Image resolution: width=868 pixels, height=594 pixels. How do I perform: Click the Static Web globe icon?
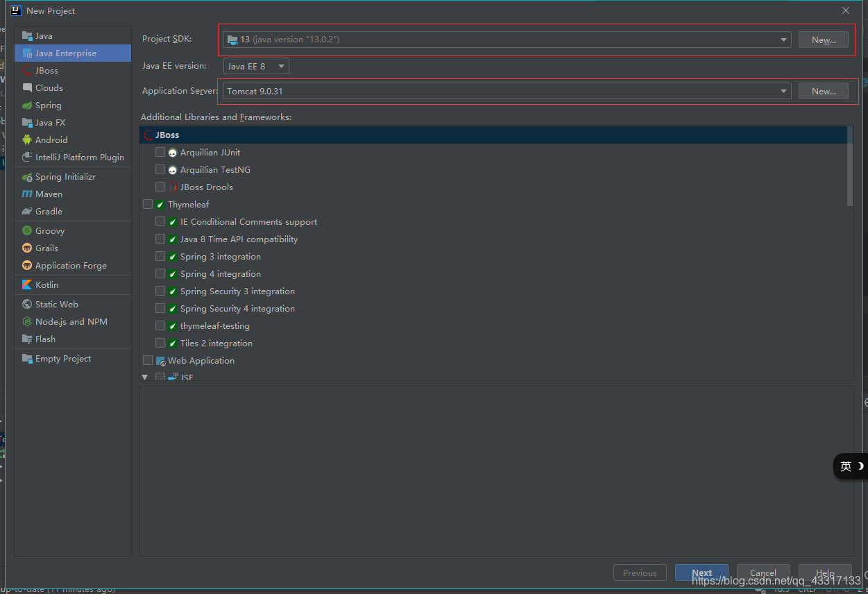pos(27,305)
